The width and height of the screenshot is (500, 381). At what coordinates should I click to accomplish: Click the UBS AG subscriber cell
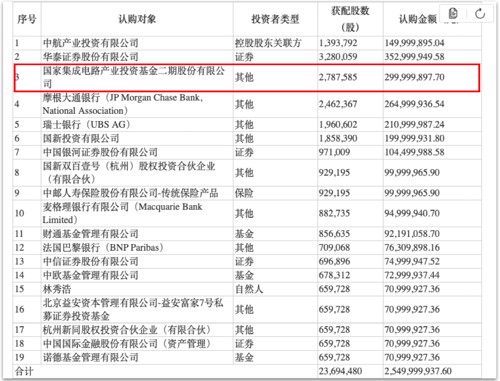click(86, 125)
